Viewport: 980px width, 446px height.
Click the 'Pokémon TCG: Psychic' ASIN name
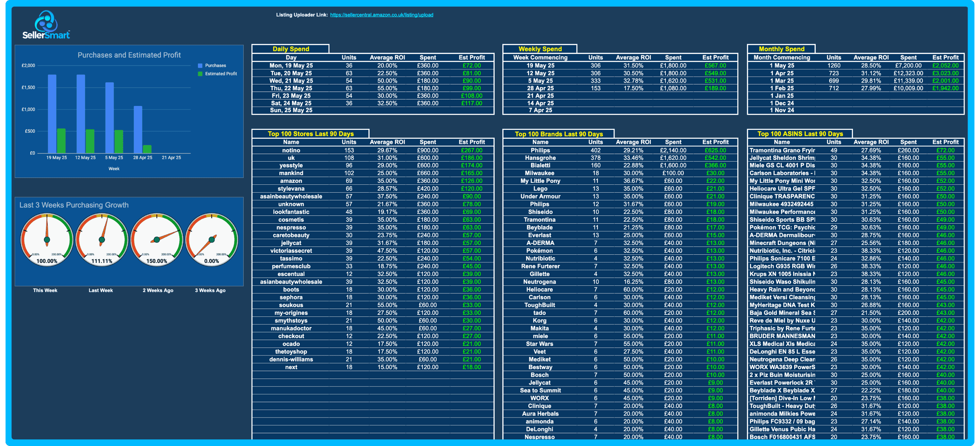(782, 227)
